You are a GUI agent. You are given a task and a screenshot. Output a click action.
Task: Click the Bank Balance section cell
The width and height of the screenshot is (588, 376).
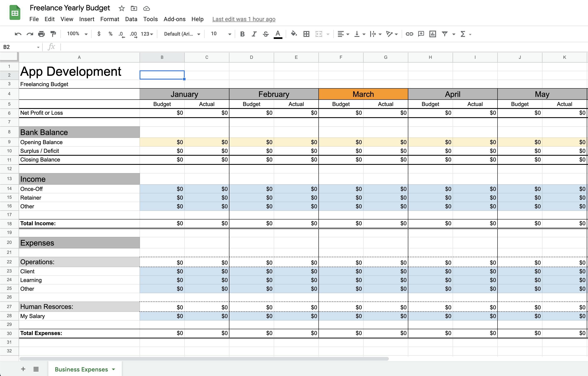click(x=79, y=132)
